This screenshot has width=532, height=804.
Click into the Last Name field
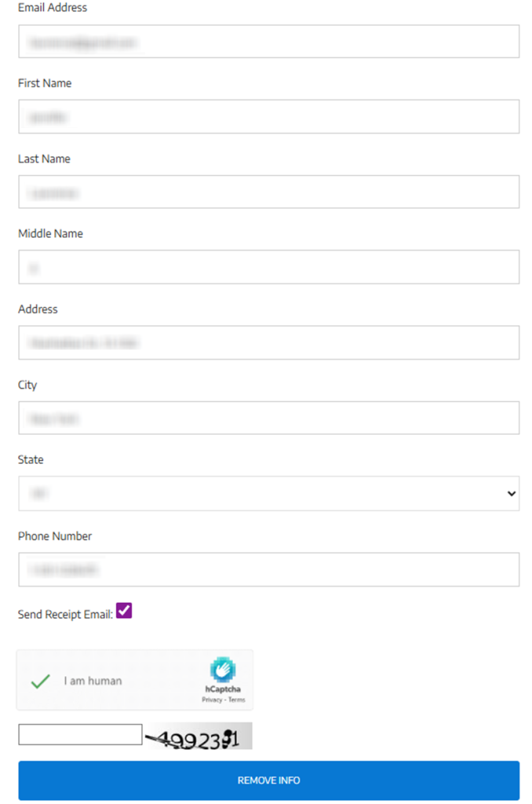pos(268,192)
